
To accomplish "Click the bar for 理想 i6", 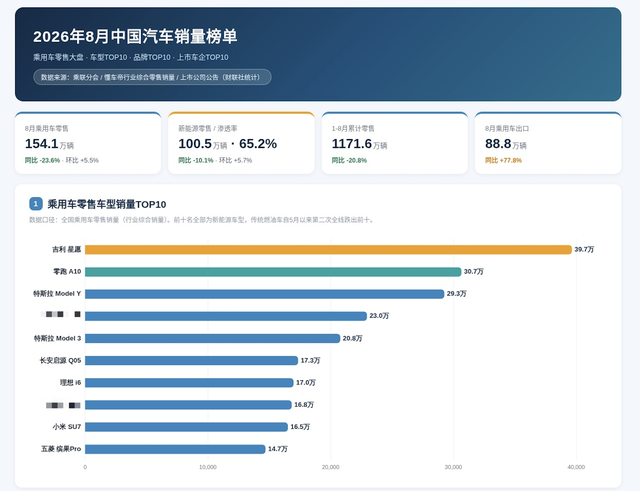I will point(189,382).
